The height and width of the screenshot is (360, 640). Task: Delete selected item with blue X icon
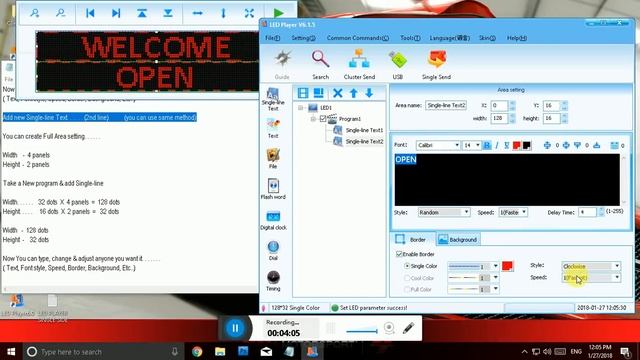coord(338,93)
